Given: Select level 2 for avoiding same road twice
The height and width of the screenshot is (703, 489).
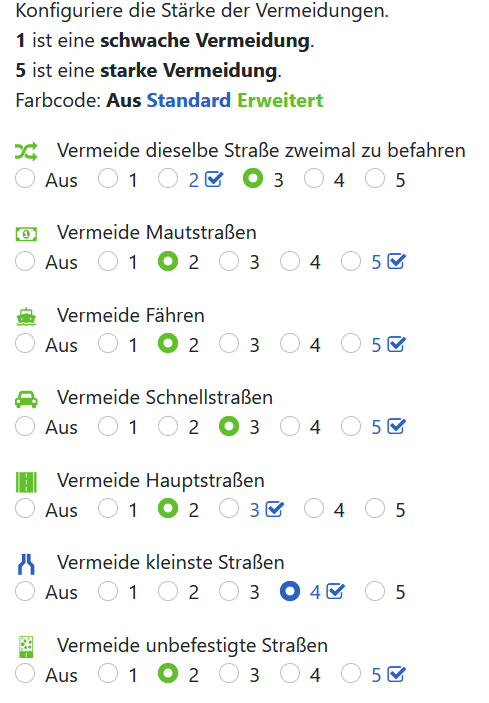Looking at the screenshot, I should 168,179.
